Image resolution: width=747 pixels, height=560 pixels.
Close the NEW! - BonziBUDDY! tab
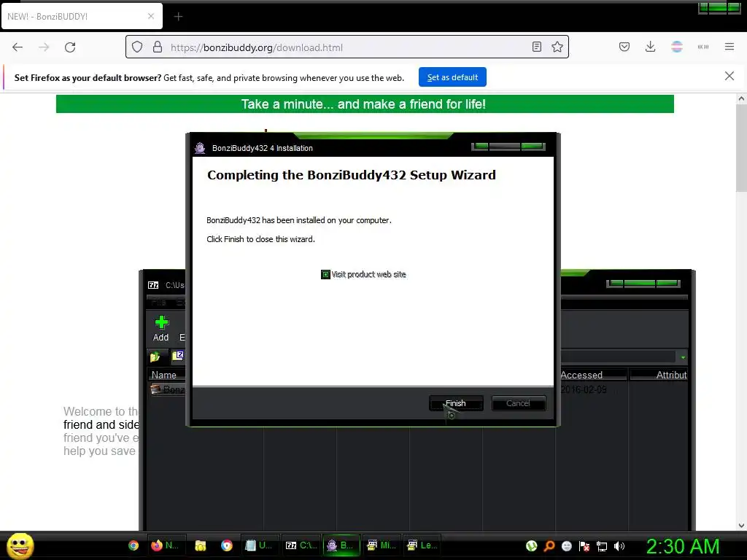151,16
